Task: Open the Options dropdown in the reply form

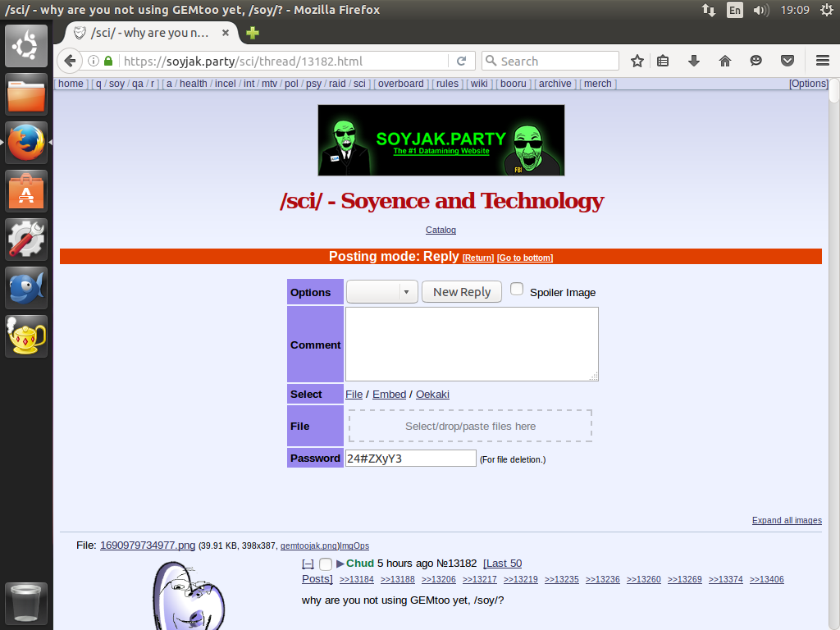Action: tap(381, 292)
